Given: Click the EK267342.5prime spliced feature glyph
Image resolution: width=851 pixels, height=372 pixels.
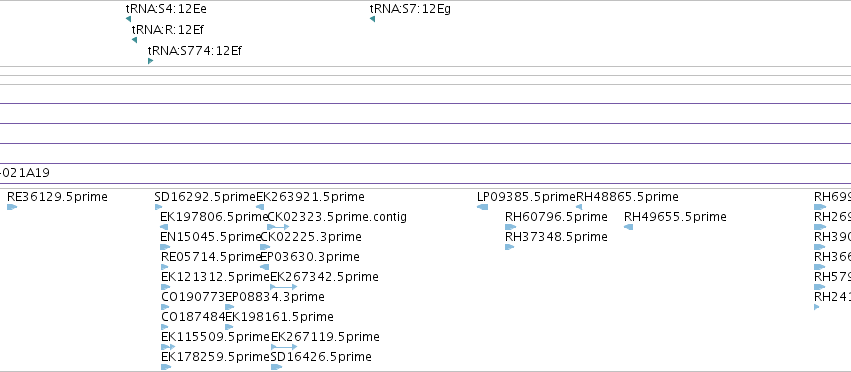Looking at the screenshot, I should tap(284, 287).
